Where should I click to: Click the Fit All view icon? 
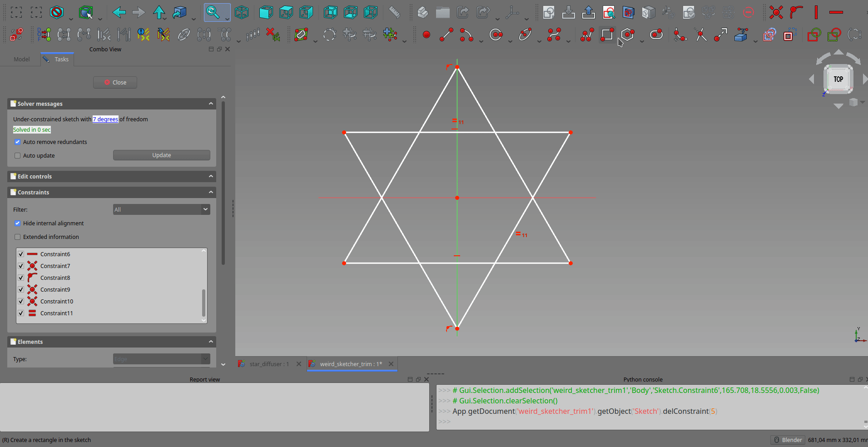click(x=213, y=12)
